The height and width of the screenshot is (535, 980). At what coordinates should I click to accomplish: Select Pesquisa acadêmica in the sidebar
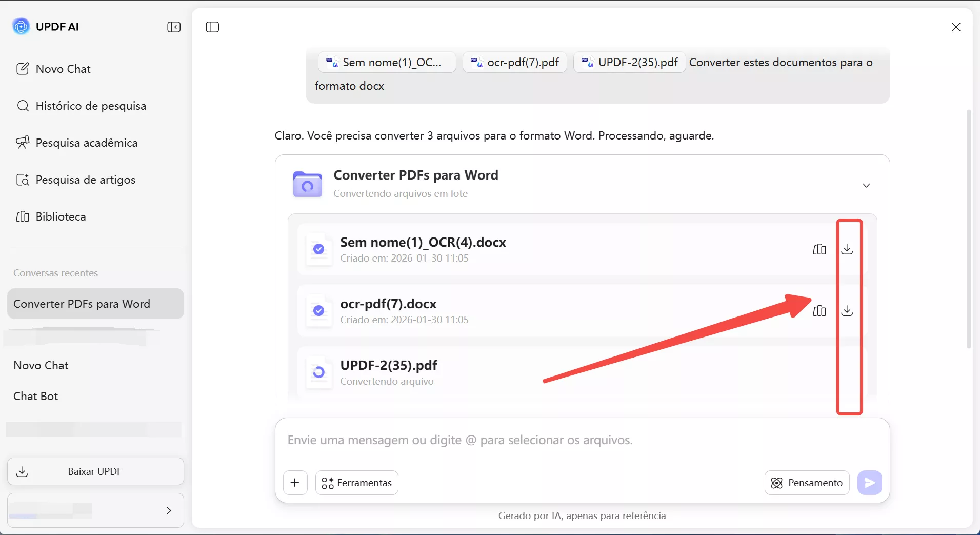click(x=86, y=143)
